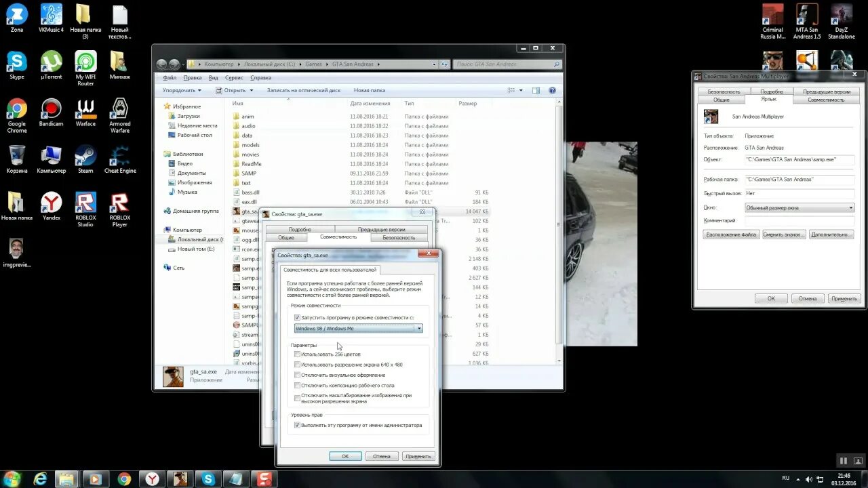Open the window size dropdown in shortcut properties
Viewport: 868px width, 488px height.
(x=800, y=208)
